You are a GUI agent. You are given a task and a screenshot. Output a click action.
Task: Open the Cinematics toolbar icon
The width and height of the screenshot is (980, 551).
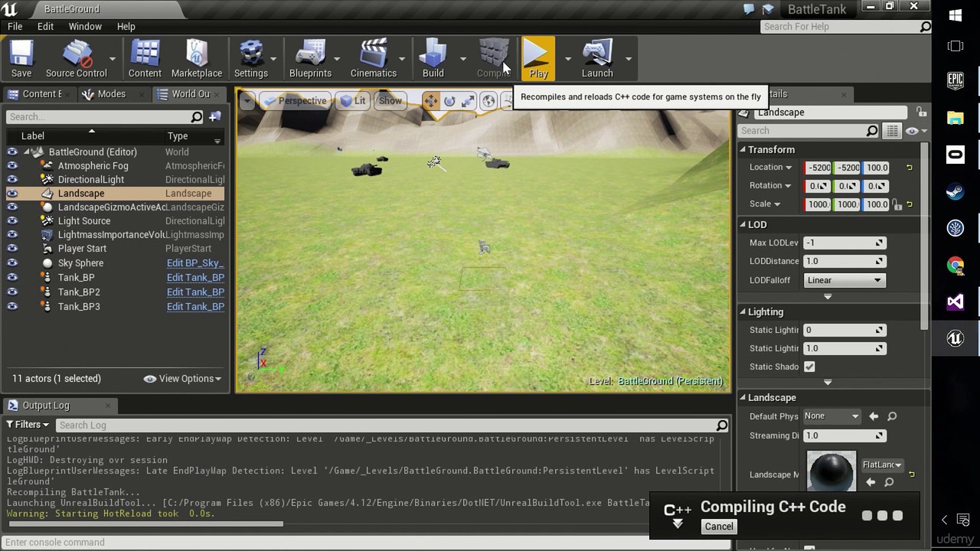click(x=374, y=59)
